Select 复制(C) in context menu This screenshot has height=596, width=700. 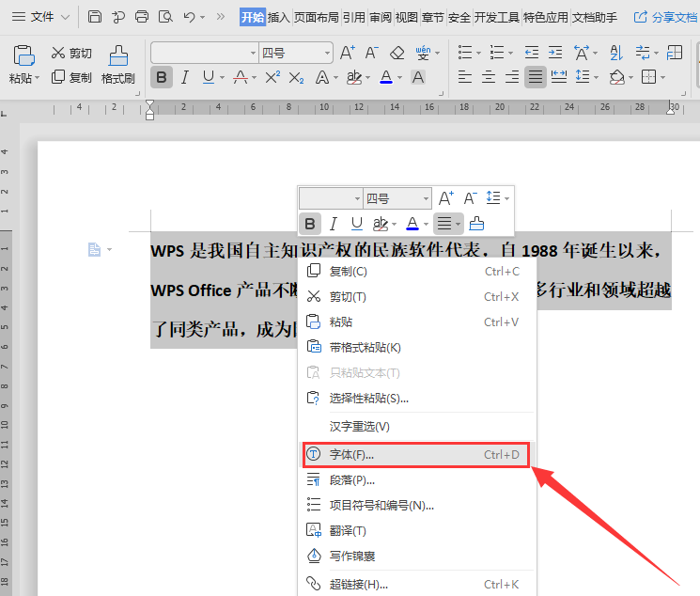416,271
